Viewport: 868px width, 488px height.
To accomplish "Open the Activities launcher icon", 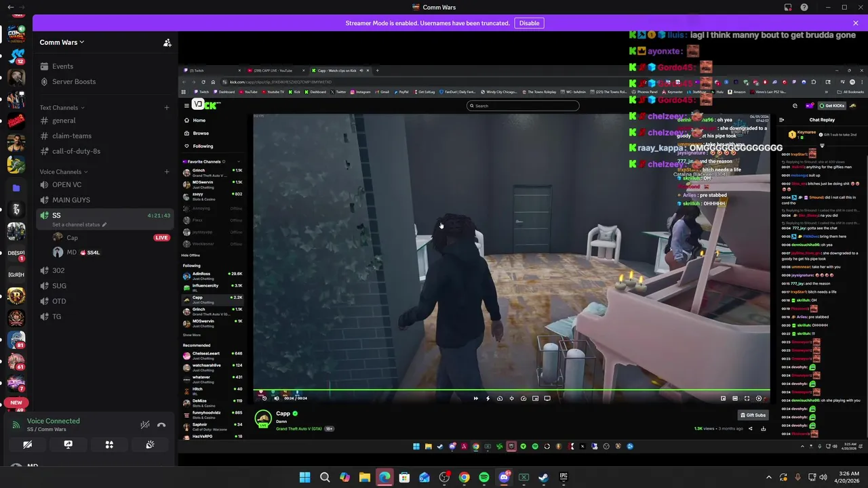I will pyautogui.click(x=109, y=445).
